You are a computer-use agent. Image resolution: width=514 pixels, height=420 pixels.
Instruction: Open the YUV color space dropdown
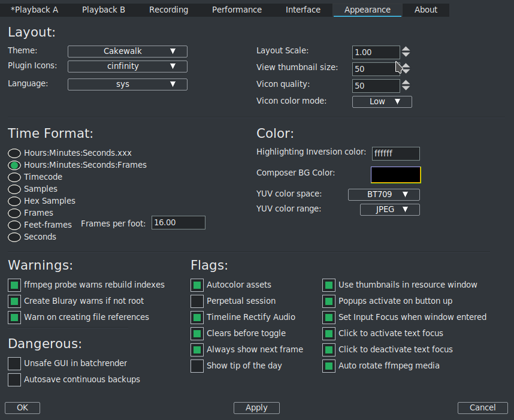coord(383,194)
